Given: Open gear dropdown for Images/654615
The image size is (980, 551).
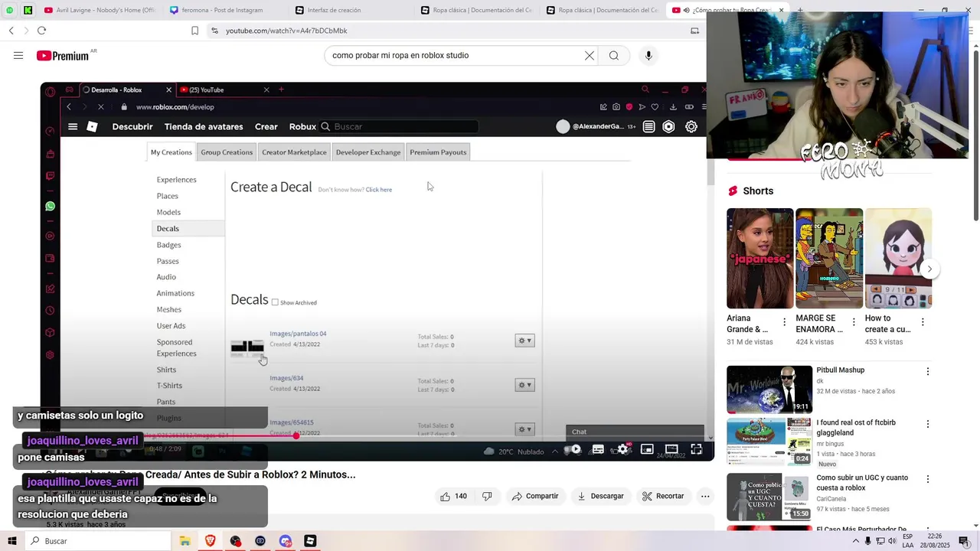Looking at the screenshot, I should click(524, 429).
